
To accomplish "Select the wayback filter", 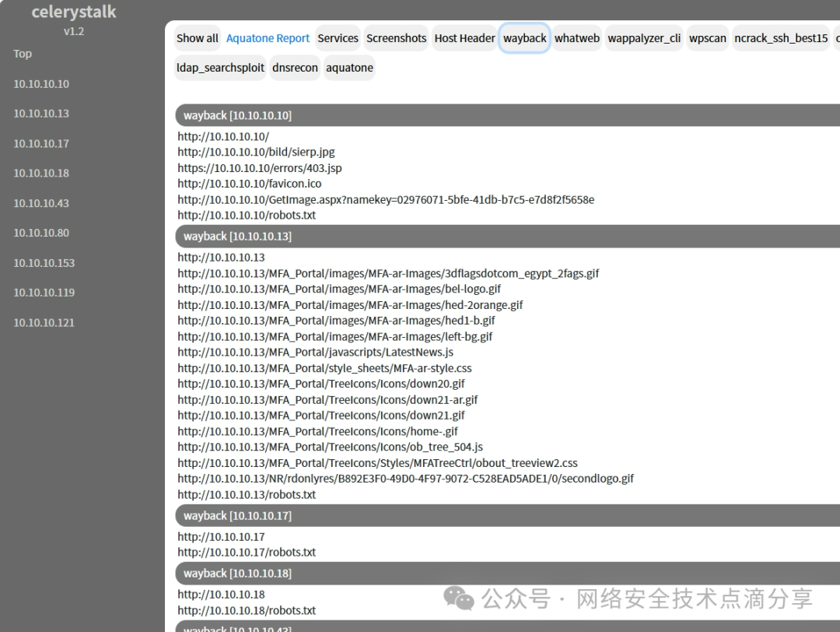I will [x=524, y=38].
